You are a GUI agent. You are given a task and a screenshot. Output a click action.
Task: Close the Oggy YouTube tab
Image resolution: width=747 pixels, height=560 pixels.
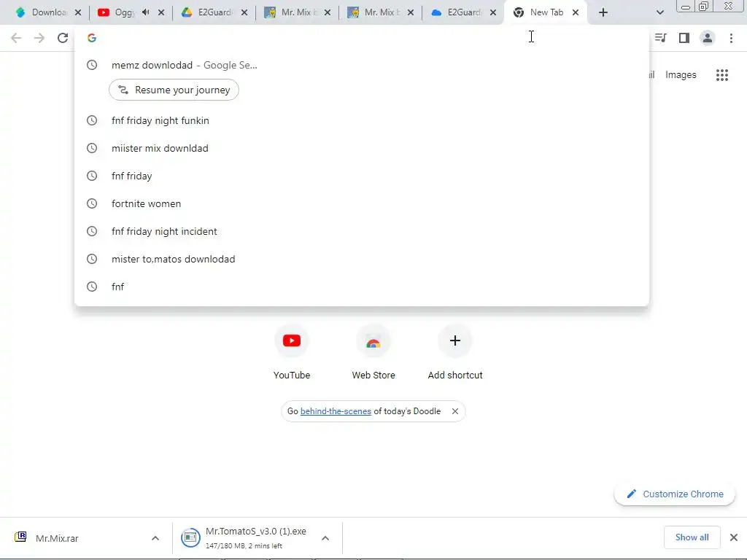[161, 12]
